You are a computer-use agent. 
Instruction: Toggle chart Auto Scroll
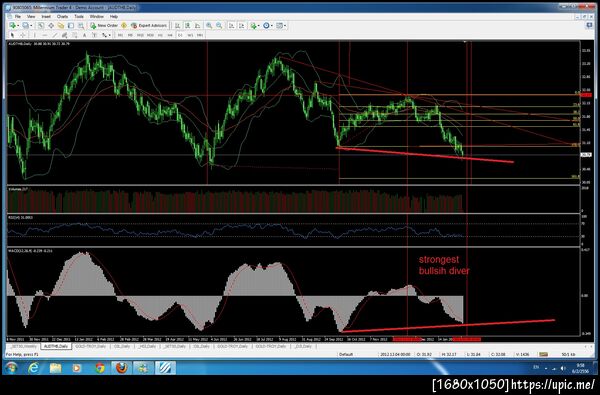232,25
